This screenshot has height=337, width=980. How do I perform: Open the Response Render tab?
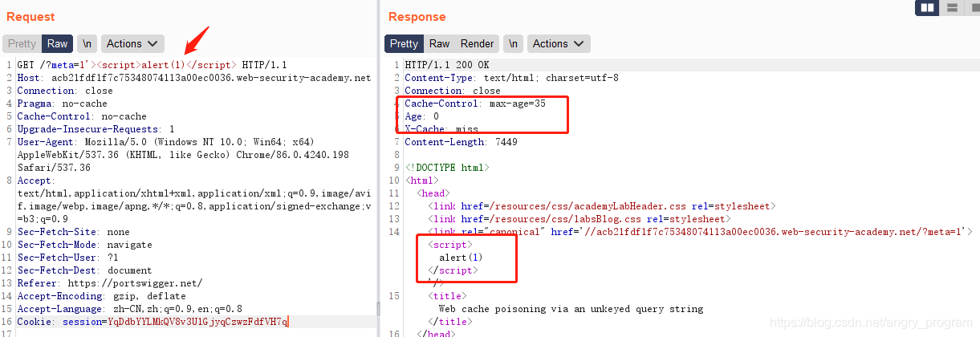478,44
